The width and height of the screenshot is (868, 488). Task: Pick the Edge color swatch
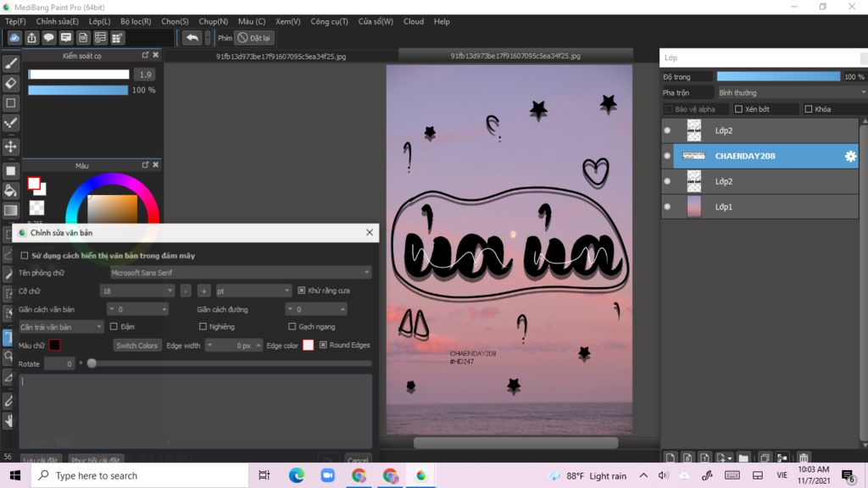pyautogui.click(x=309, y=346)
